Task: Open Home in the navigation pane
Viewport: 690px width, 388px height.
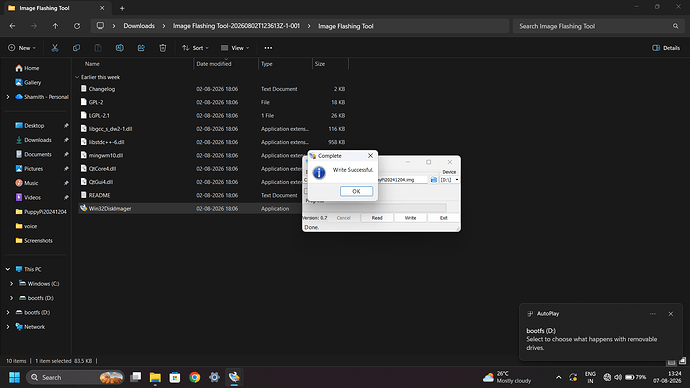Action: [32, 68]
